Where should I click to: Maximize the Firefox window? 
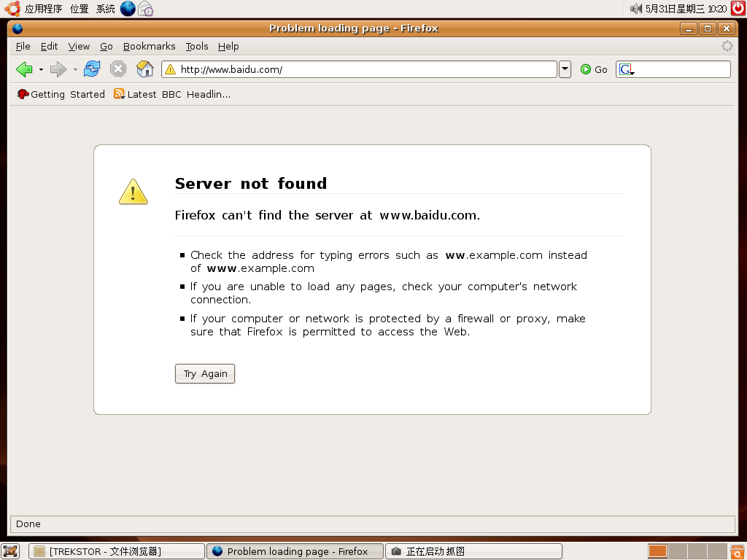coord(708,28)
